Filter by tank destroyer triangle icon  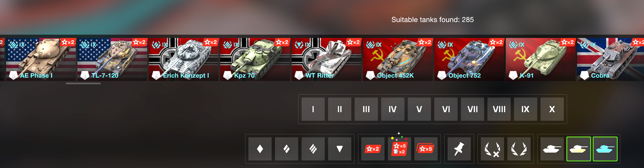point(340,149)
